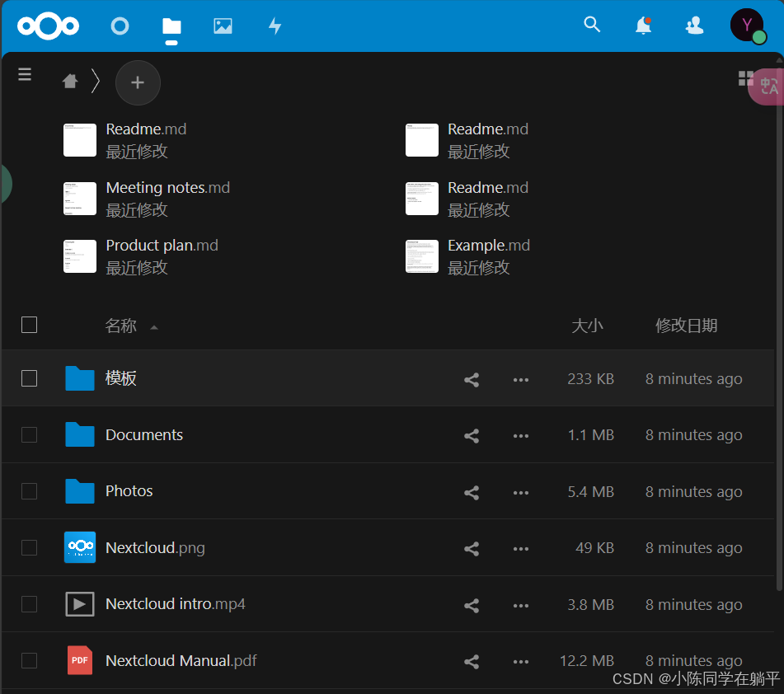
Task: Sort by 大小 column header
Action: click(587, 326)
